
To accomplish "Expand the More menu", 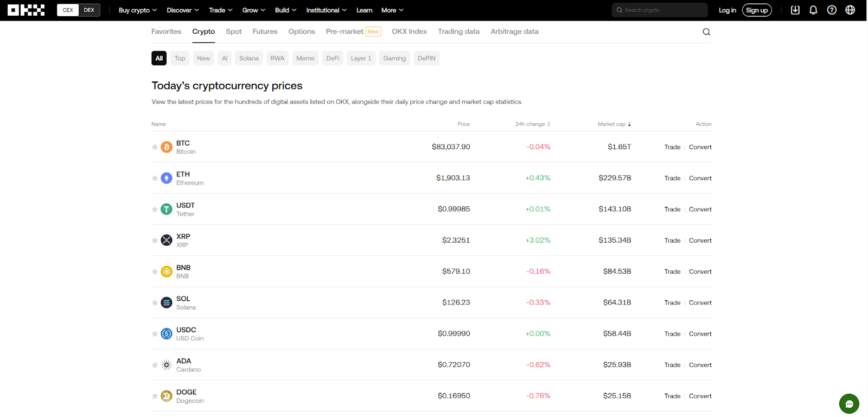I will (392, 10).
